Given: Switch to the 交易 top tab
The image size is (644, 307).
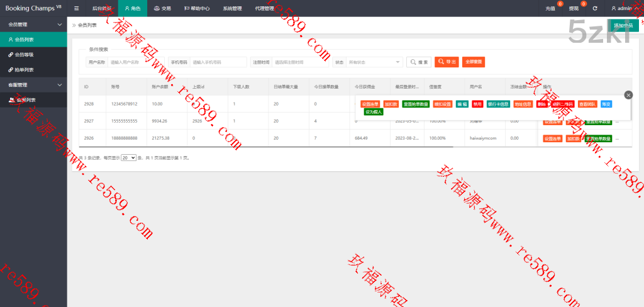Looking at the screenshot, I should pyautogui.click(x=162, y=8).
